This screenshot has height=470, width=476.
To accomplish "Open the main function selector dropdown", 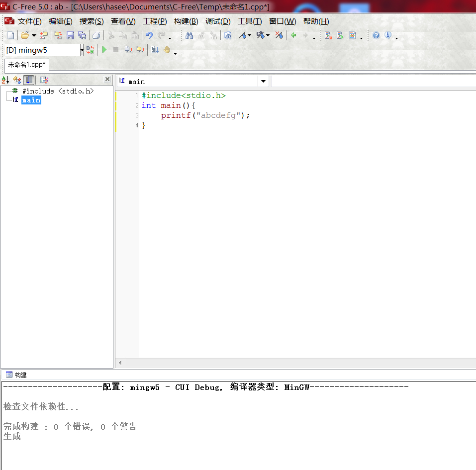I will 263,82.
